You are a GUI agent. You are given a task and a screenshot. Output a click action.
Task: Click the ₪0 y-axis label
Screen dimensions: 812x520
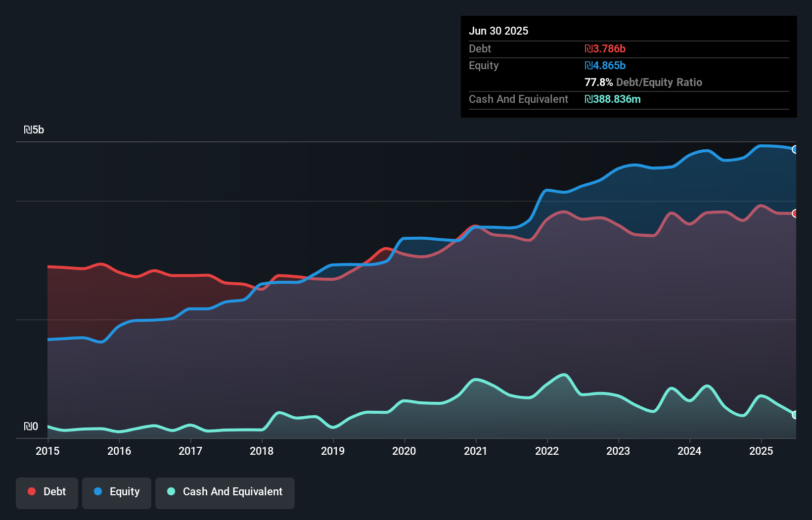pos(31,426)
